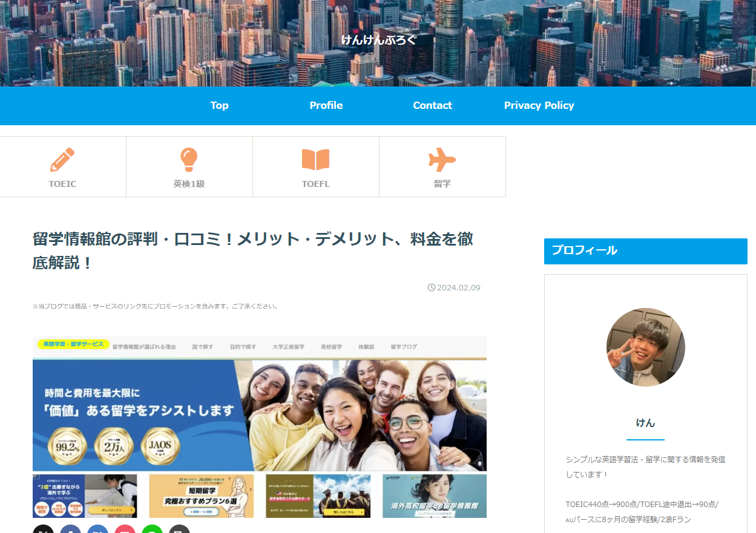Go to the Top menu item
The image size is (756, 533).
[x=219, y=105]
